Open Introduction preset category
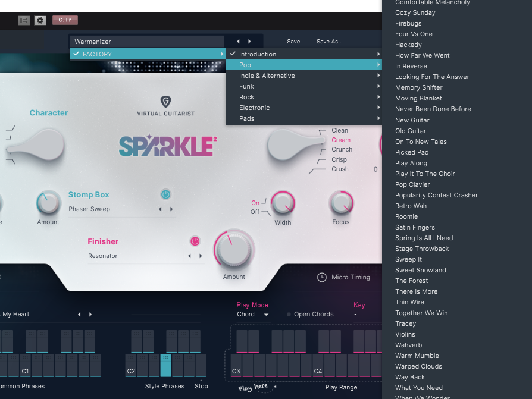The image size is (532, 399). pos(304,54)
